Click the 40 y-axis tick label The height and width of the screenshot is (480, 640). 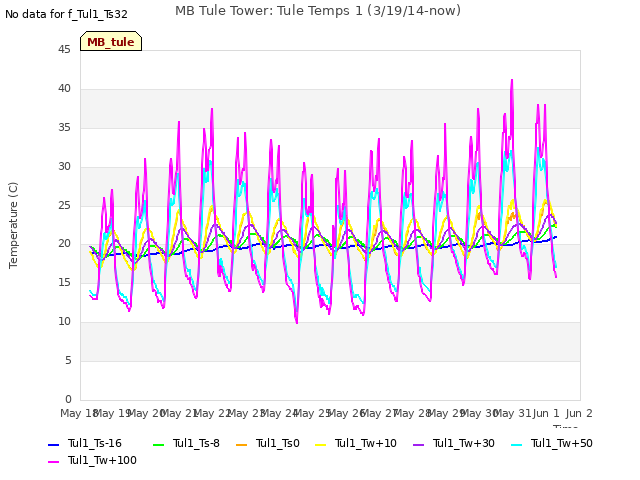click(64, 89)
